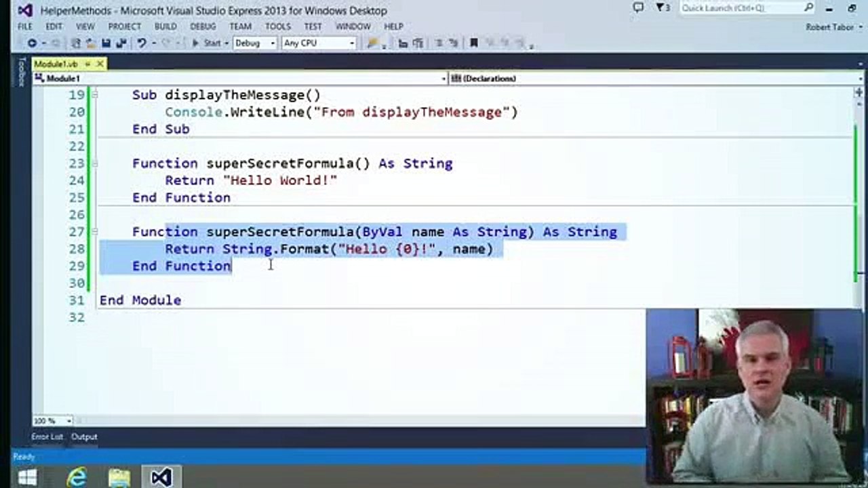Click the Visual Studio logo in title bar
Viewport: 868px width, 488px height.
(25, 10)
